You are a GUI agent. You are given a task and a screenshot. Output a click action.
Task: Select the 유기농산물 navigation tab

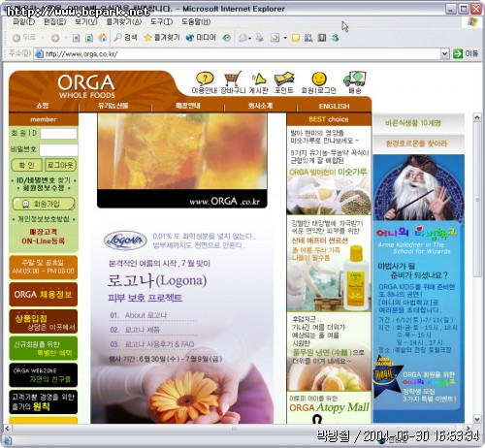pyautogui.click(x=113, y=106)
